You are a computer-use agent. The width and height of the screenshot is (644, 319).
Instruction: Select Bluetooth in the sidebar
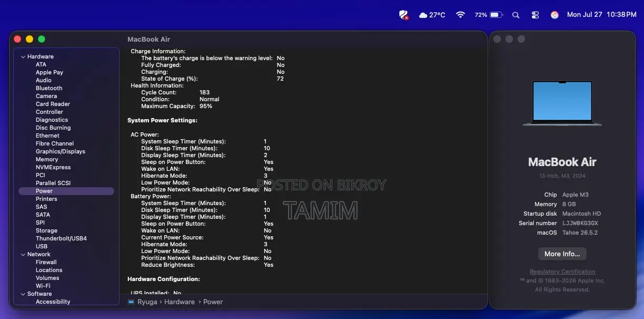(49, 88)
